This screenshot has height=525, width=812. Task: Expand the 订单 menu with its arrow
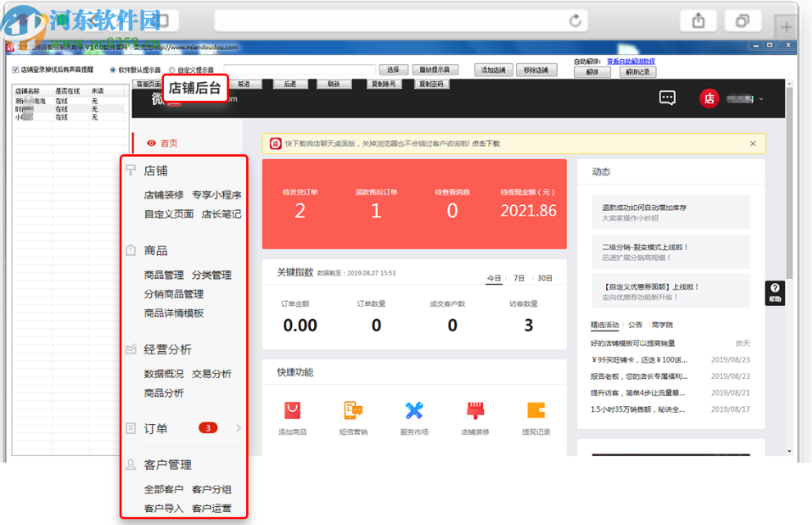coord(239,427)
